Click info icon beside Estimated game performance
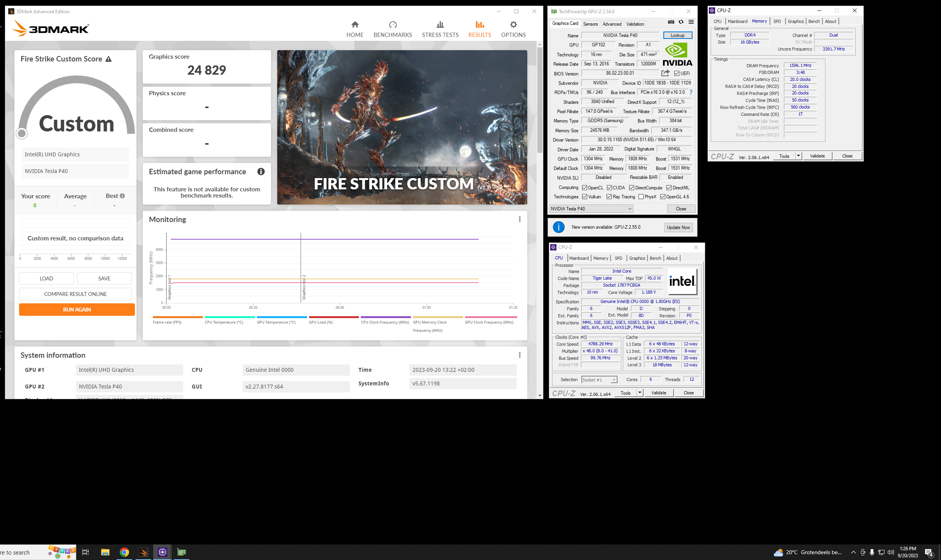This screenshot has height=560, width=941. click(261, 171)
